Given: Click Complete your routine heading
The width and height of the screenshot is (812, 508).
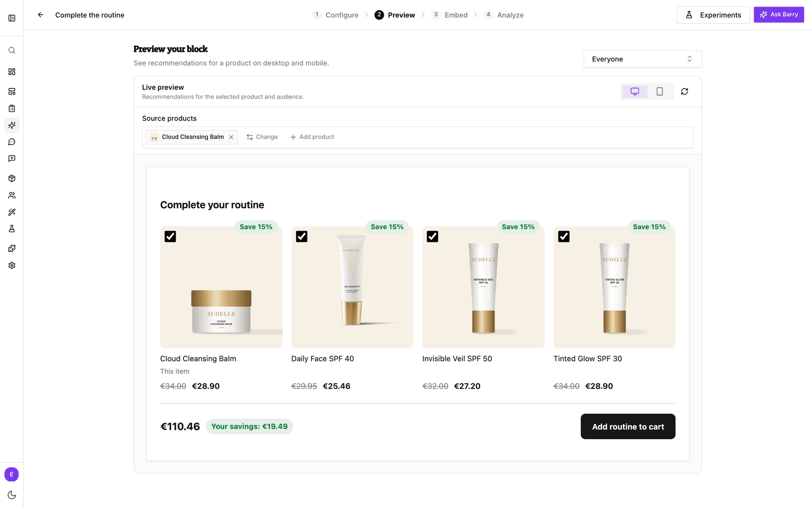Looking at the screenshot, I should click(x=212, y=205).
